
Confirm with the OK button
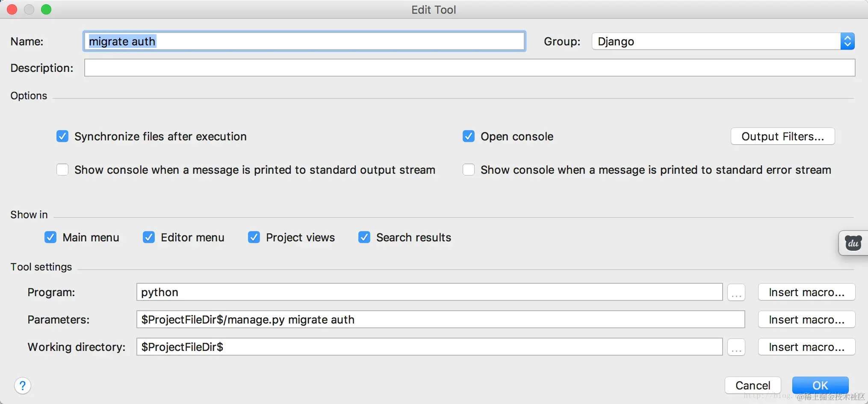820,386
